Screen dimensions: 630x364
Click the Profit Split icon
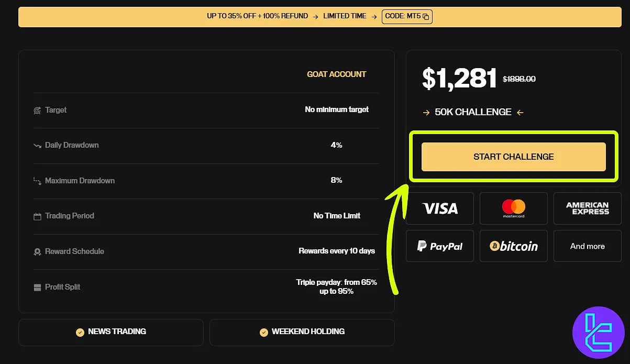click(37, 288)
